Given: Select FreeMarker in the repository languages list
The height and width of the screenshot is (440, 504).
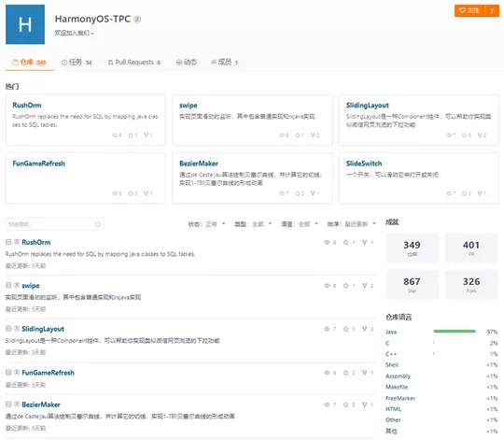Looking at the screenshot, I should click(x=400, y=398).
